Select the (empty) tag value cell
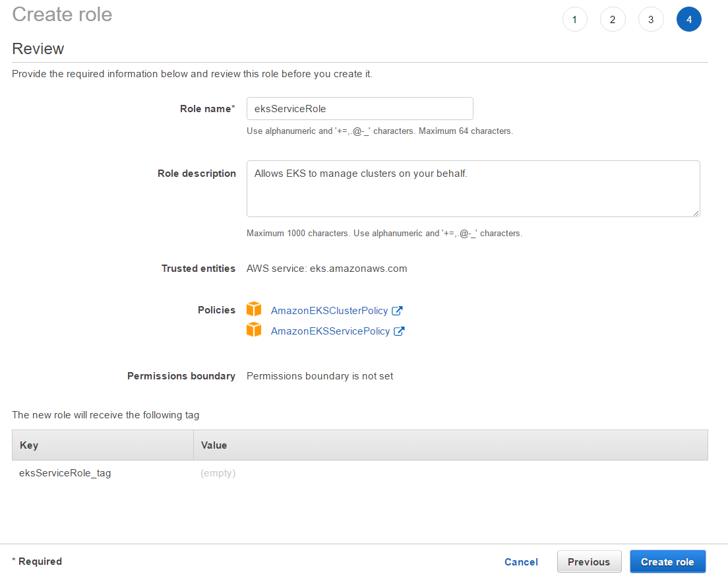Viewport: 728px width, 578px height. tap(218, 473)
